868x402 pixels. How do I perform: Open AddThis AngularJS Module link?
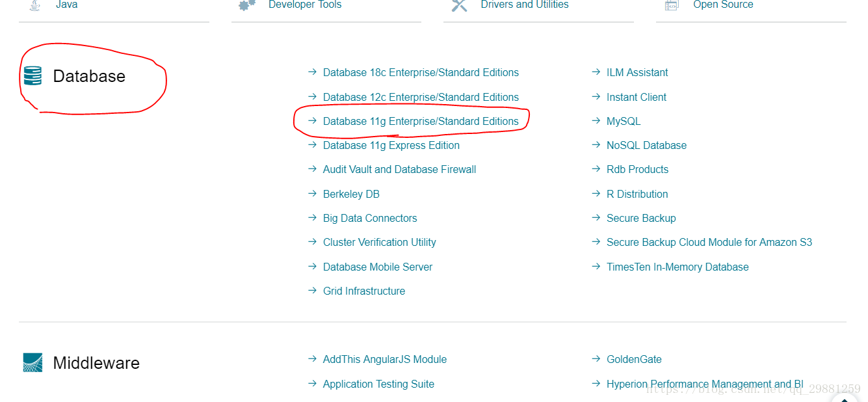click(385, 359)
